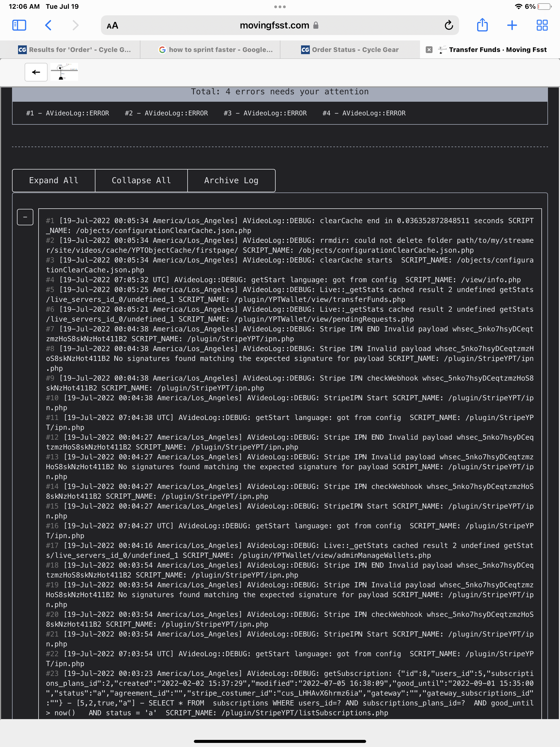Screen dimensions: 560x747
Task: Collapse the log entry with the minus box
Action: pyautogui.click(x=25, y=217)
